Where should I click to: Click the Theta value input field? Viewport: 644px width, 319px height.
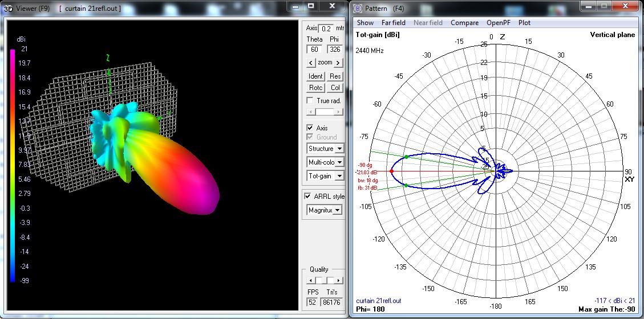point(314,50)
